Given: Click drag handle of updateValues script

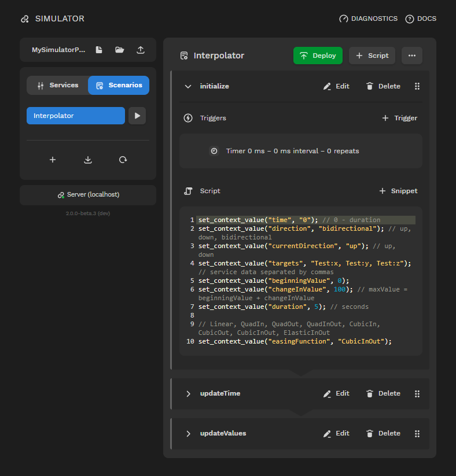Looking at the screenshot, I should click(x=417, y=433).
